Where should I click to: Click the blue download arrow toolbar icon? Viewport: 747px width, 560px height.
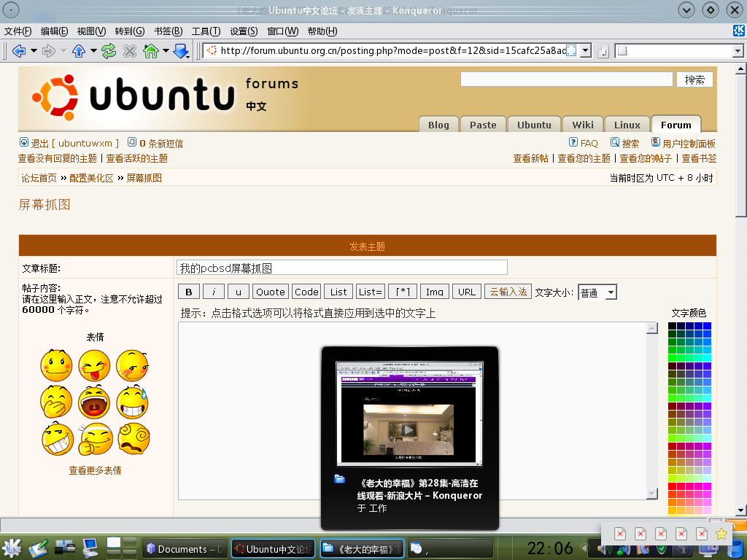point(181,50)
